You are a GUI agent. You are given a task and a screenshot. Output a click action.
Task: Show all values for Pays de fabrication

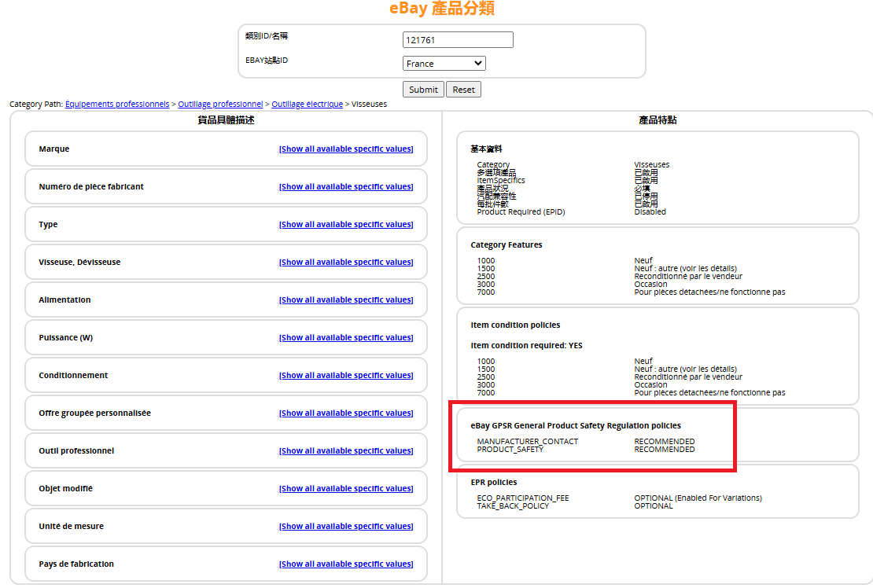click(x=346, y=564)
